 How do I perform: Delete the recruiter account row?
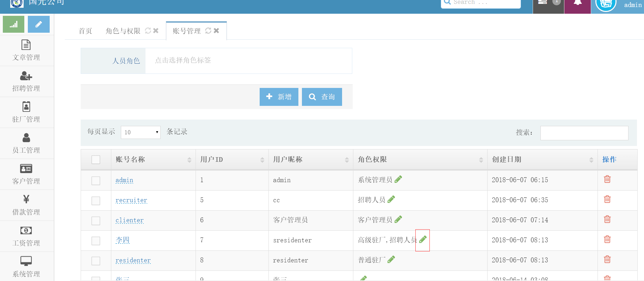tap(607, 199)
